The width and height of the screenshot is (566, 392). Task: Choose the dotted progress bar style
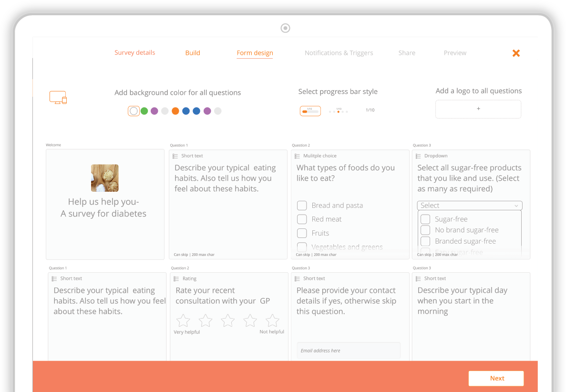pyautogui.click(x=339, y=111)
